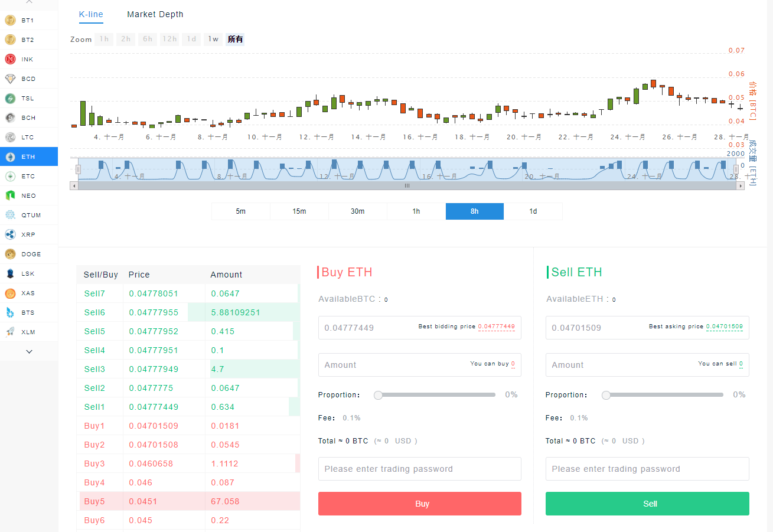
Task: Click the chart navigator left scroll arrow
Action: click(74, 185)
